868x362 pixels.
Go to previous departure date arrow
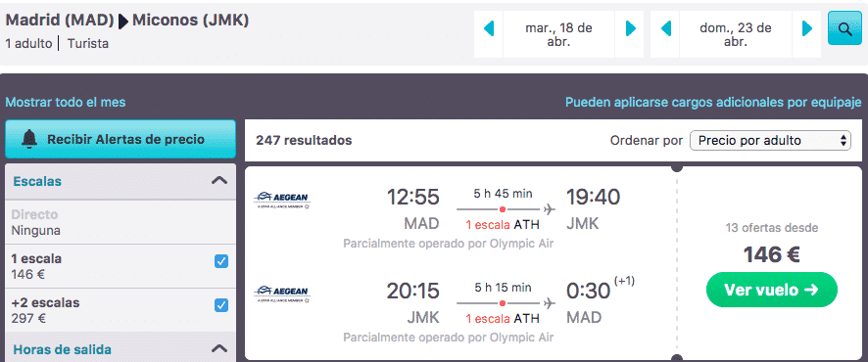tap(489, 28)
